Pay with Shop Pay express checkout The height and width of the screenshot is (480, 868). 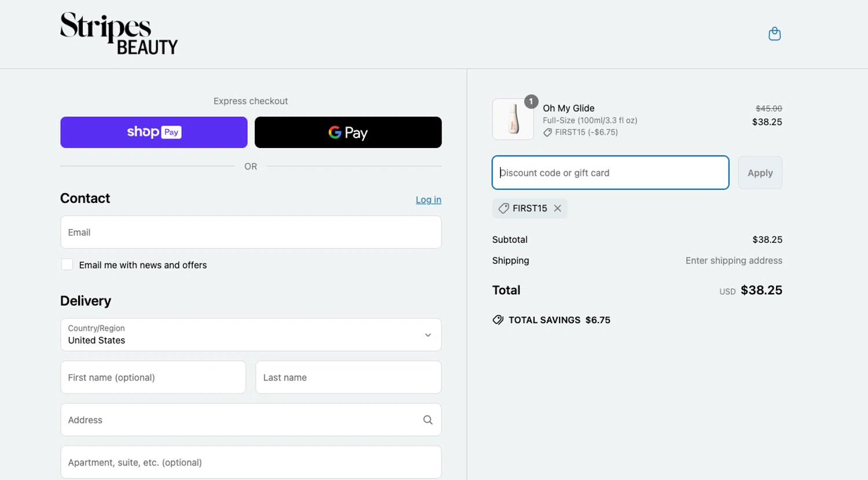(154, 132)
